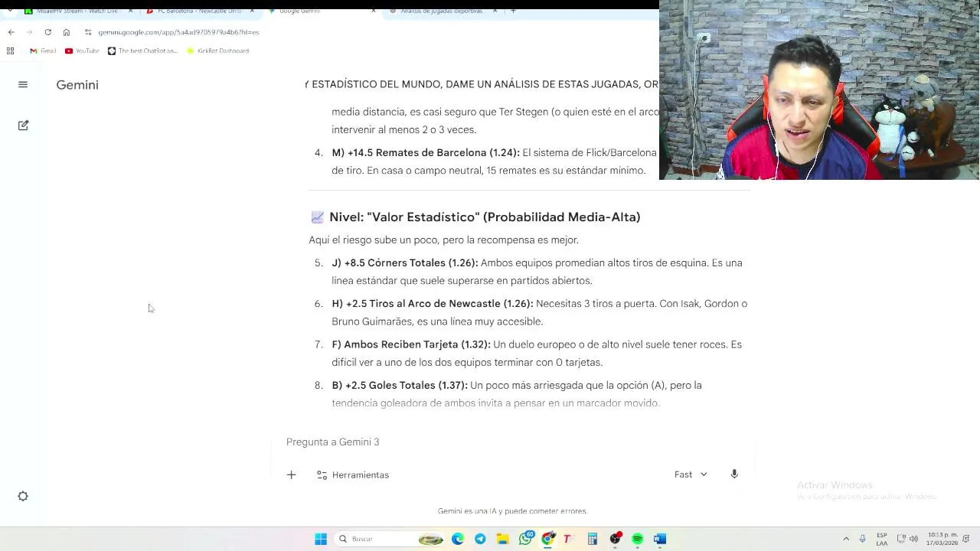Open Calculator from the taskbar

tap(592, 539)
